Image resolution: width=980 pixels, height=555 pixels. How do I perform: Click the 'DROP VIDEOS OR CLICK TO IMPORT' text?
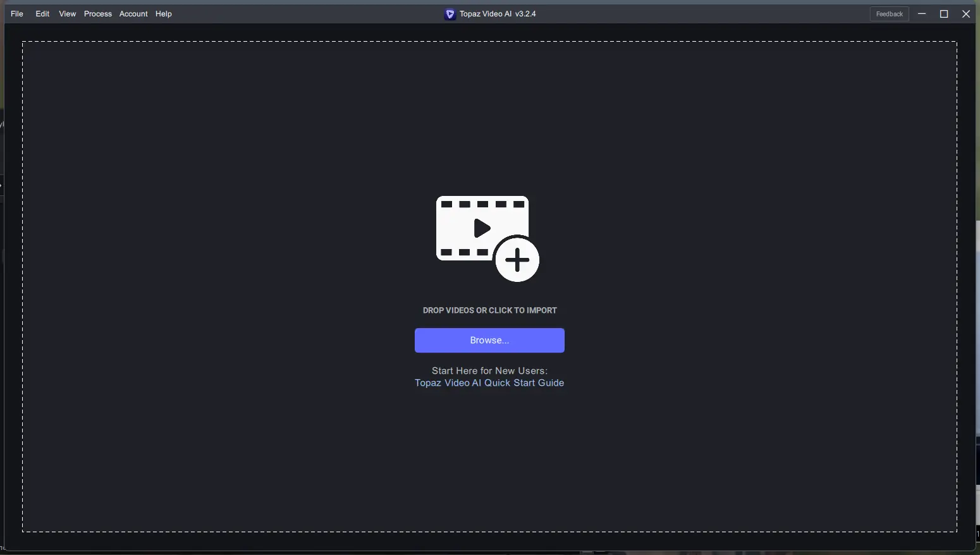click(490, 310)
